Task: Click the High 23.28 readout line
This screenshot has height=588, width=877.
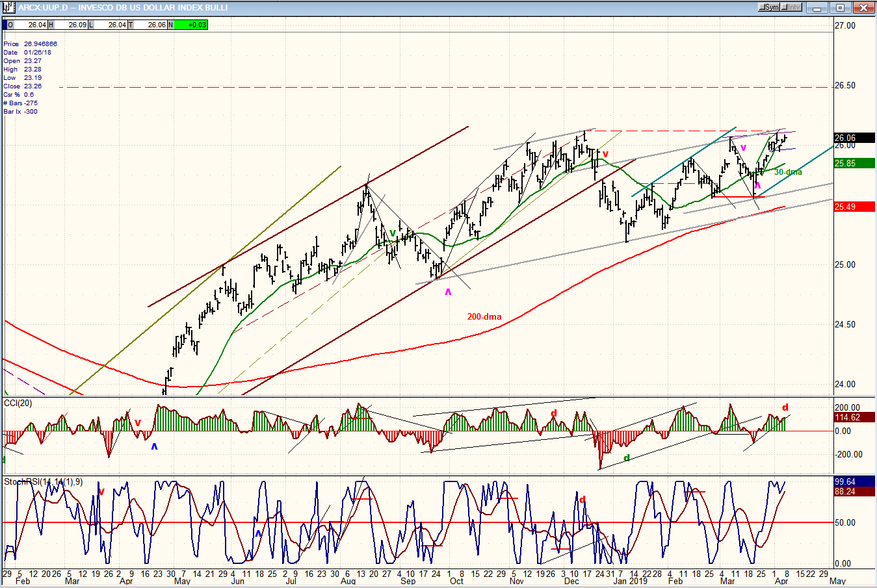Action: tap(22, 70)
